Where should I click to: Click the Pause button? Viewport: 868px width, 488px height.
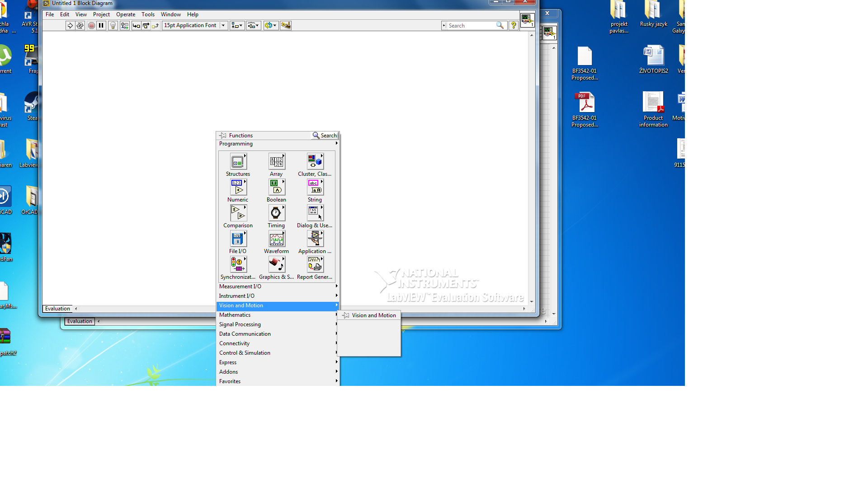[x=101, y=26]
